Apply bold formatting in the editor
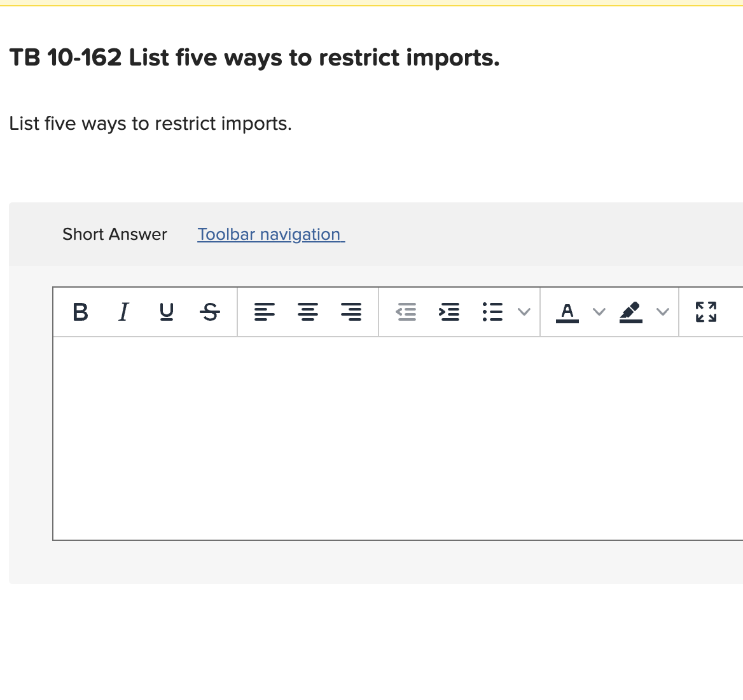The height and width of the screenshot is (700, 743). [x=80, y=312]
